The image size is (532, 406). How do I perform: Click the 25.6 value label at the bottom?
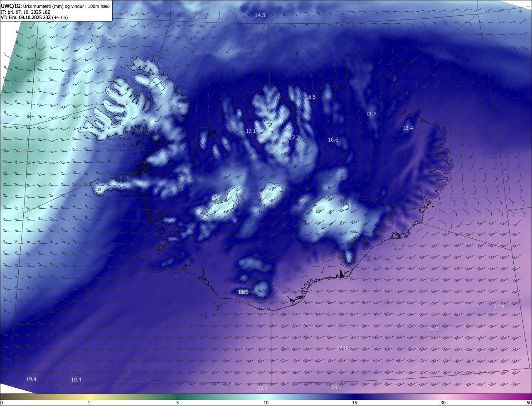[262, 388]
